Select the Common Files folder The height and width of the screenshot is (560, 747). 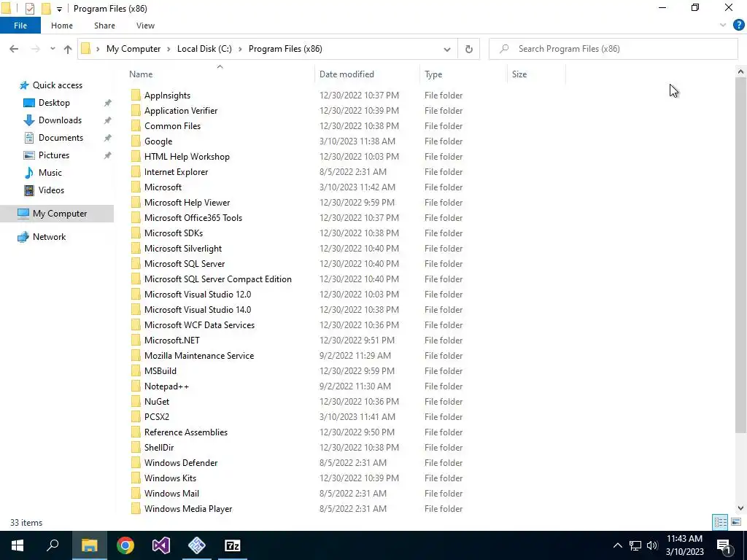(172, 125)
